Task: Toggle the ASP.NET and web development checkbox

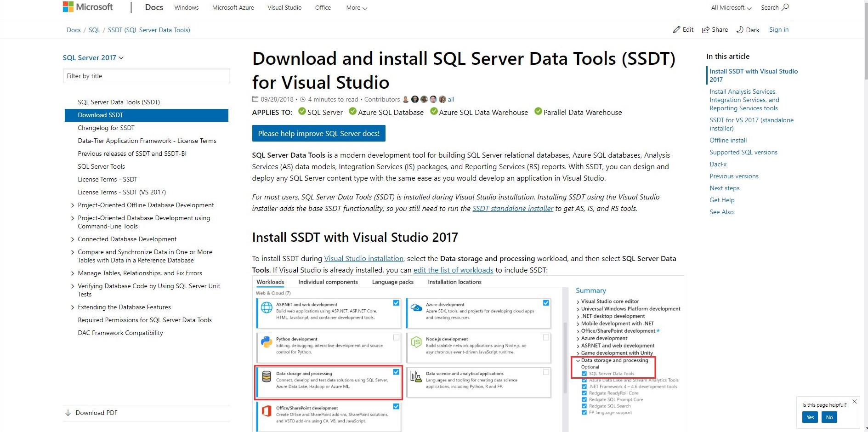Action: [x=396, y=303]
